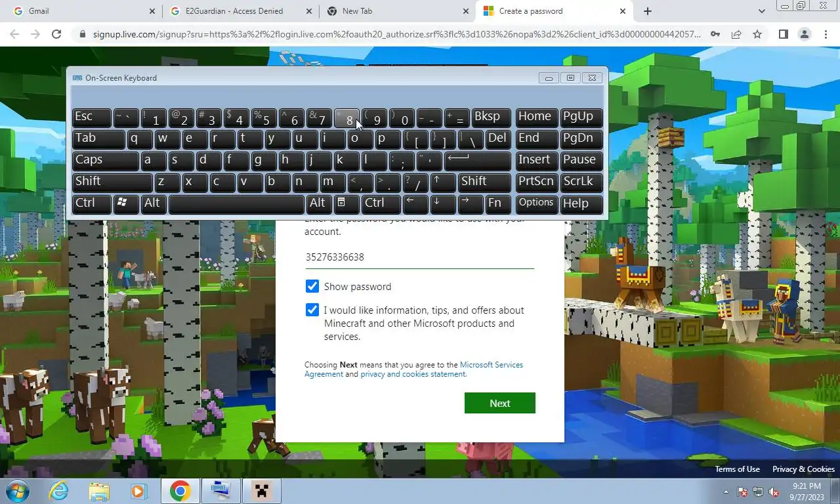Open On-Screen Keyboard Options
840x504 pixels.
[x=537, y=204]
